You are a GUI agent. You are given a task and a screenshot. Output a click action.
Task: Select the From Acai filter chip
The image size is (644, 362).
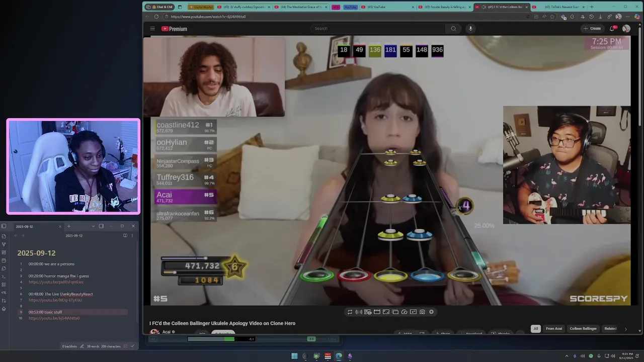tap(554, 329)
